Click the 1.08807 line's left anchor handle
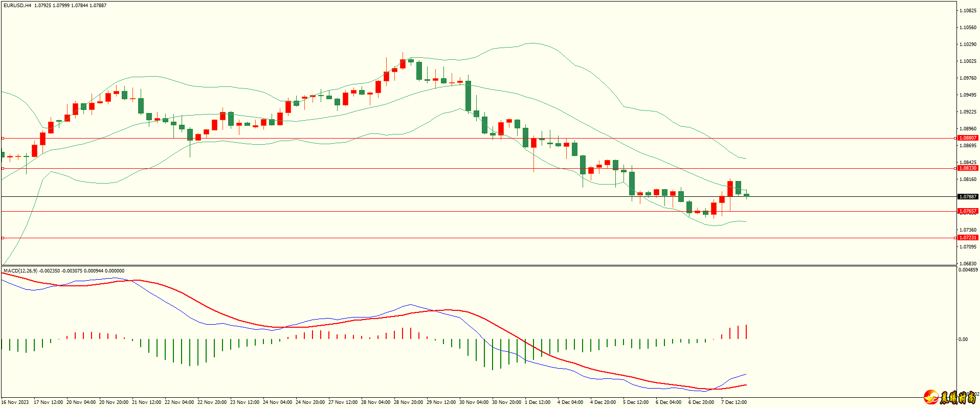The image size is (980, 408). click(3, 138)
